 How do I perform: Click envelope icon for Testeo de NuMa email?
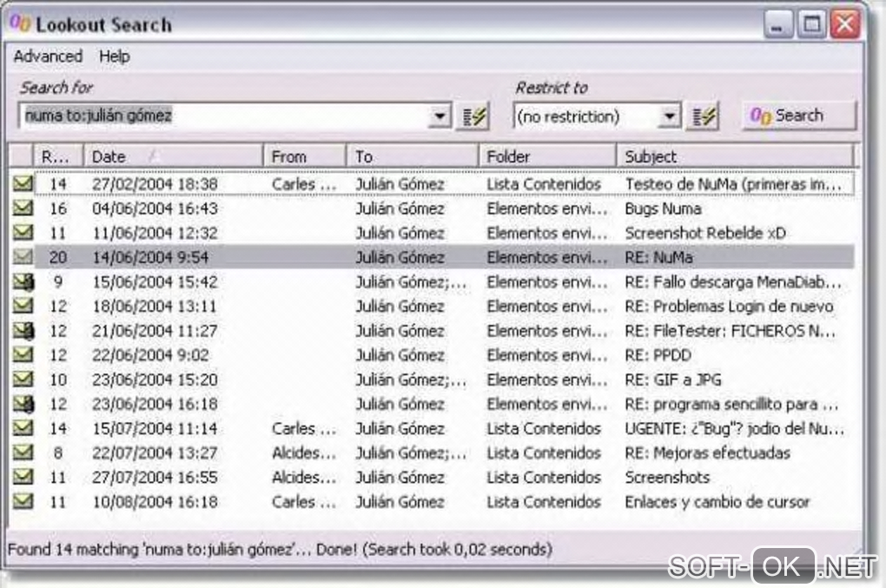(23, 183)
